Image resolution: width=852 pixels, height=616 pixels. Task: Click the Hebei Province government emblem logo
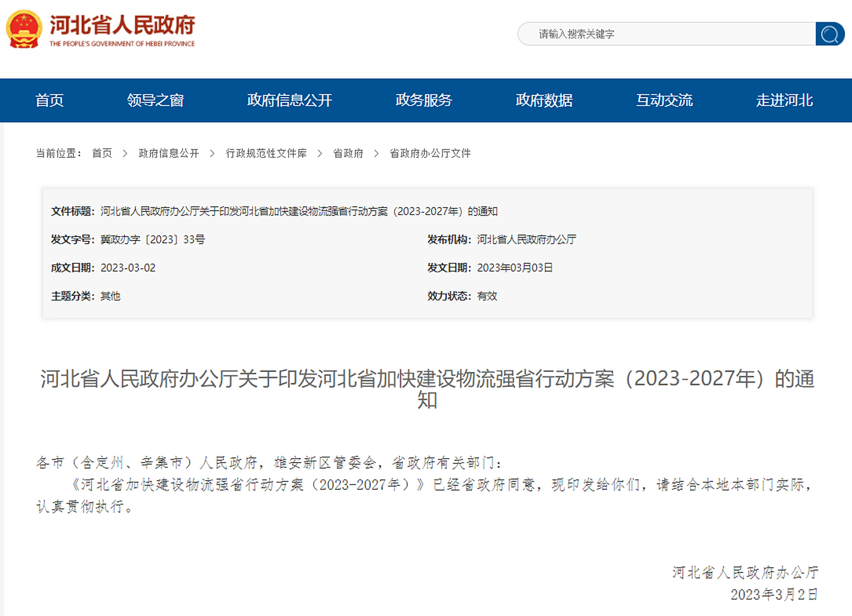click(24, 29)
